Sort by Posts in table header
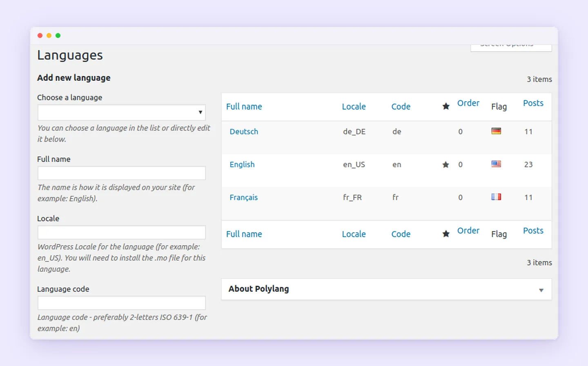Screen dimensions: 588x366 click(533, 103)
